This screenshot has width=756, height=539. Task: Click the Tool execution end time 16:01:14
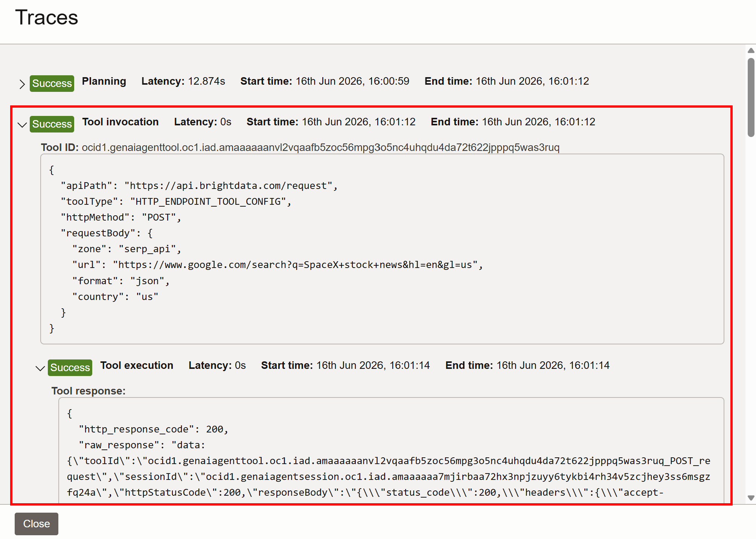(553, 365)
